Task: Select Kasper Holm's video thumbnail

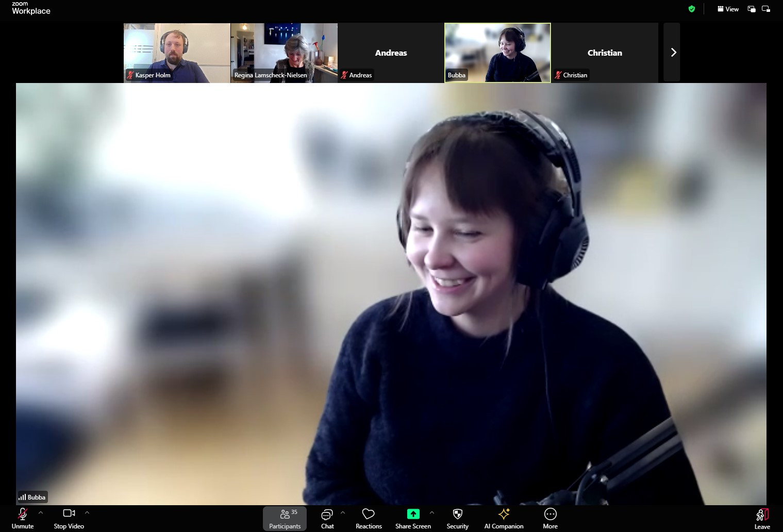Action: tap(177, 53)
